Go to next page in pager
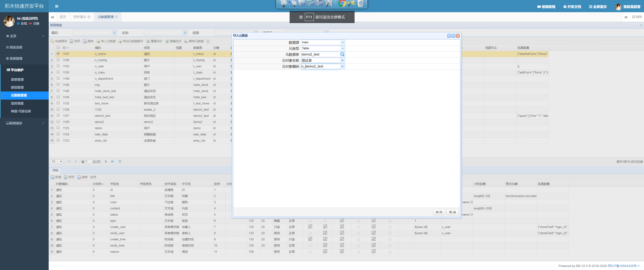Viewport: 644px width, 270px height. tap(106, 162)
